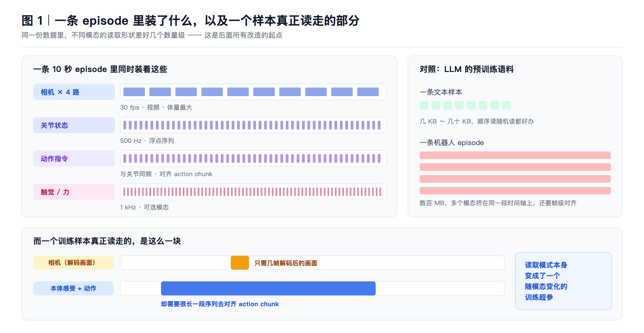644x333 pixels.
Task: Click the 只需几帧解码后的画面 text
Action: click(286, 263)
